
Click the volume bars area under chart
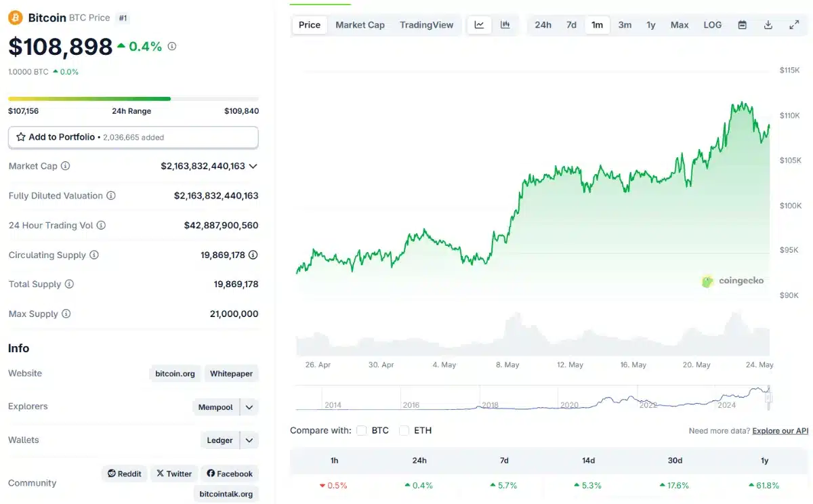click(x=533, y=335)
